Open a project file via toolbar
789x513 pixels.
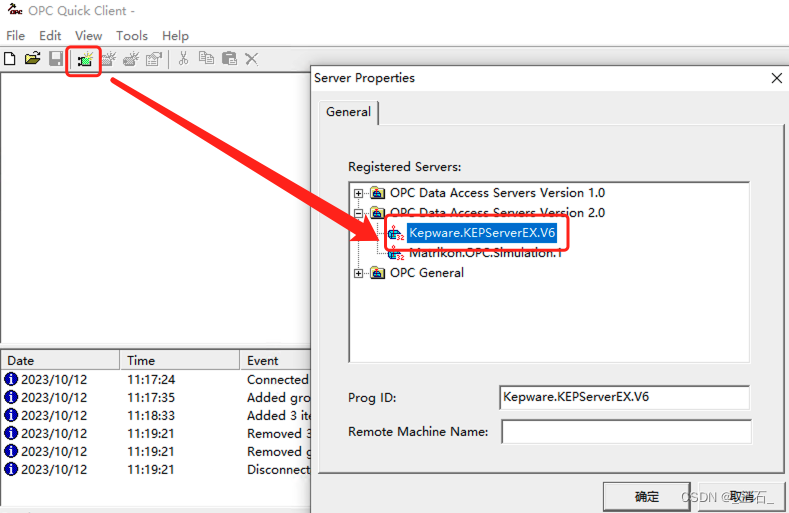click(33, 58)
